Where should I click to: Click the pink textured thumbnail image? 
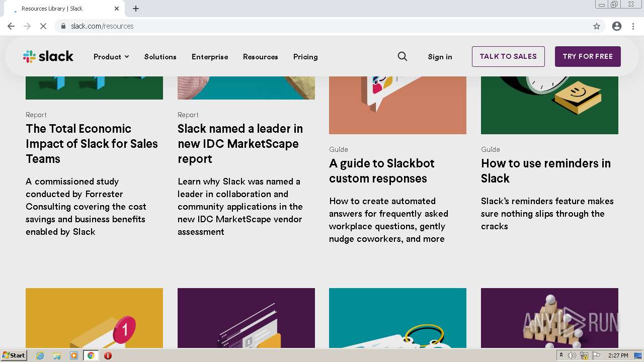pos(246,88)
